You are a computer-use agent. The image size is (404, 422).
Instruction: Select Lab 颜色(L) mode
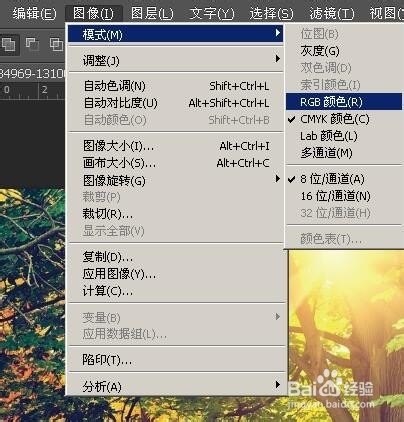(x=344, y=136)
